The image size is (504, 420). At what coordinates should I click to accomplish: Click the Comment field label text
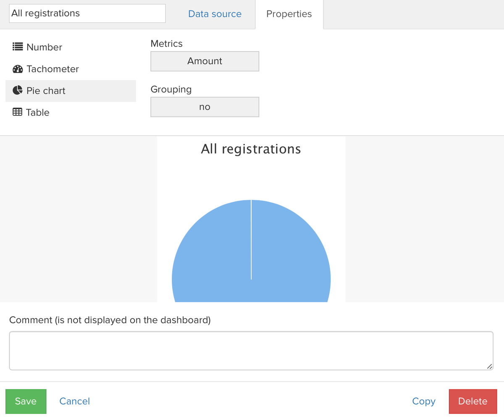(110, 320)
